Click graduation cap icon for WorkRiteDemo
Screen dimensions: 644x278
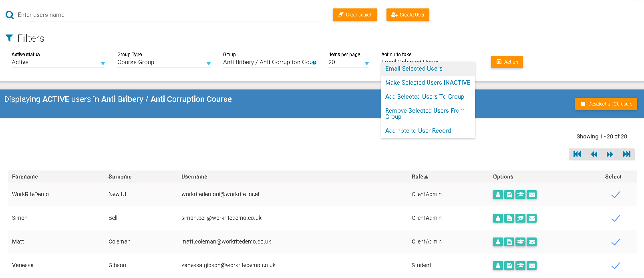click(x=520, y=195)
